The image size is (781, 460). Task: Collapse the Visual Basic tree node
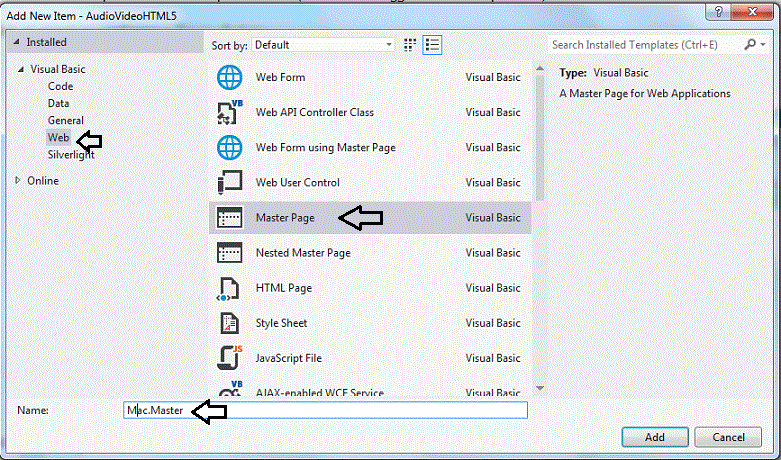coord(19,70)
